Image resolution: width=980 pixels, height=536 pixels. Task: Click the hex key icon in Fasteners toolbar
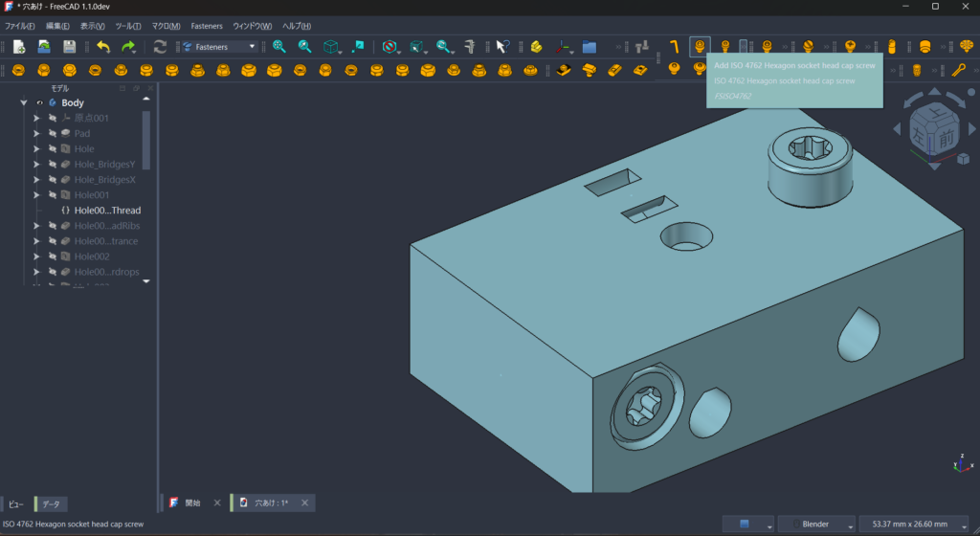tap(675, 46)
